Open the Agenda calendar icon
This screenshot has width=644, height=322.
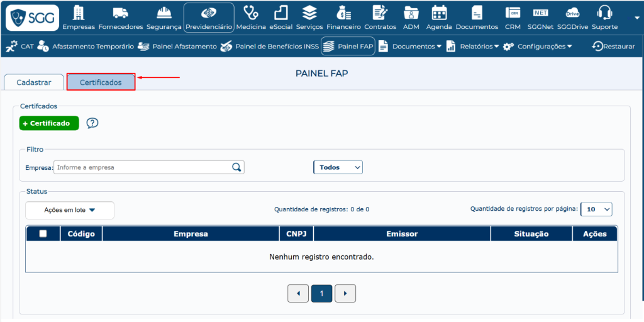coord(439,13)
